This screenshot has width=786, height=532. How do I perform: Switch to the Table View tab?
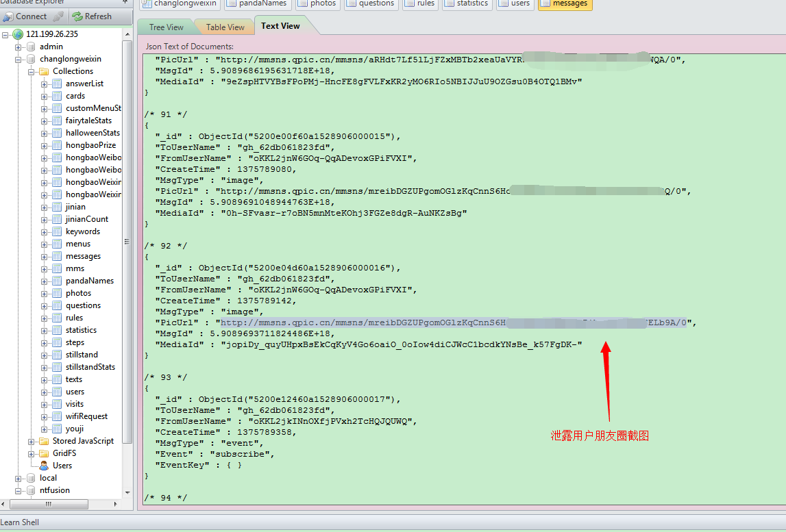[225, 27]
